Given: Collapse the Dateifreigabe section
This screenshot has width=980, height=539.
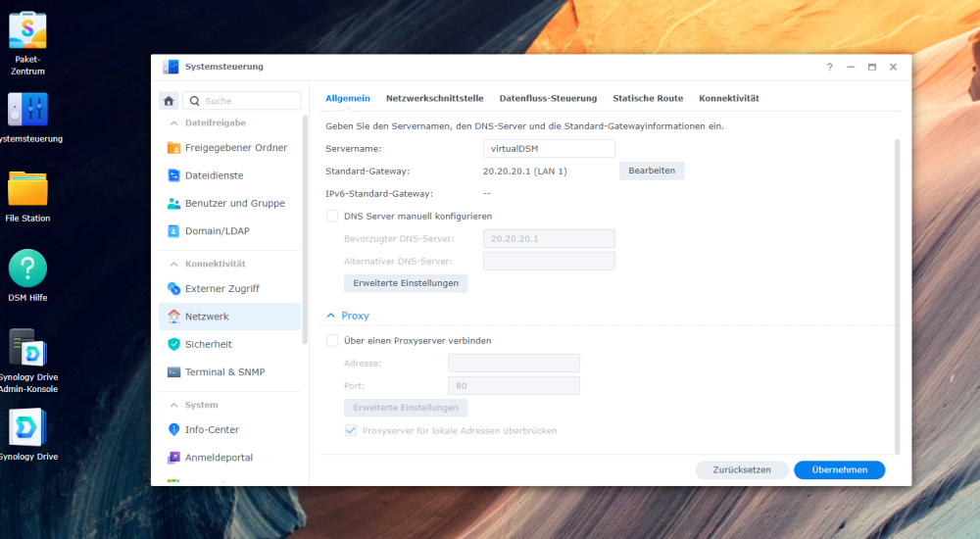Looking at the screenshot, I should pos(173,123).
